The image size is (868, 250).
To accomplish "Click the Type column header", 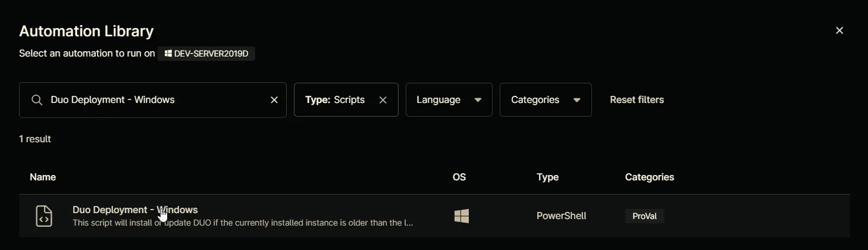I will point(547,177).
